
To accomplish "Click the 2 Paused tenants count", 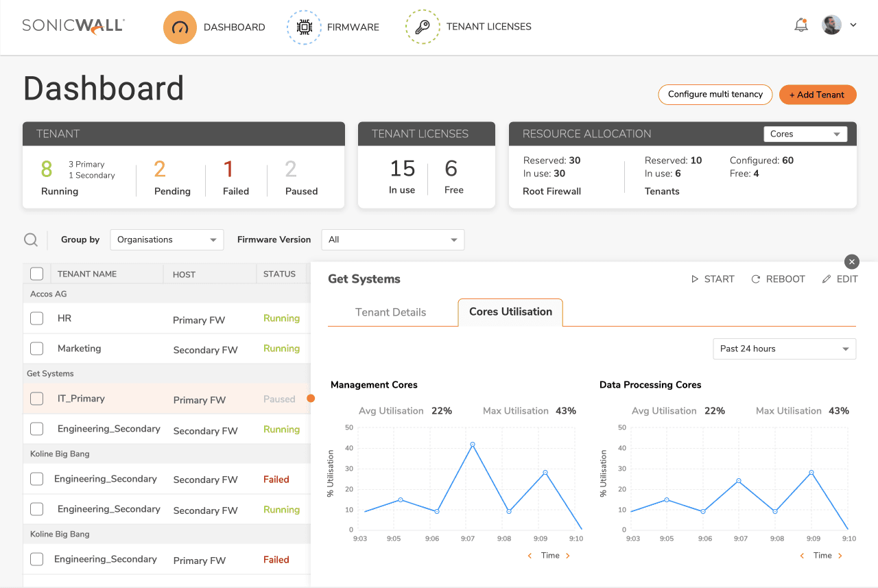I will coord(291,169).
